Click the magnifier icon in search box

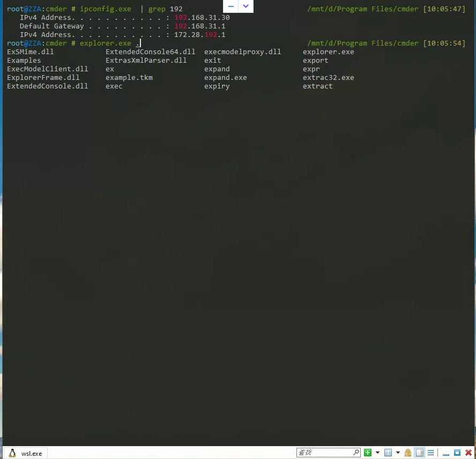click(356, 453)
